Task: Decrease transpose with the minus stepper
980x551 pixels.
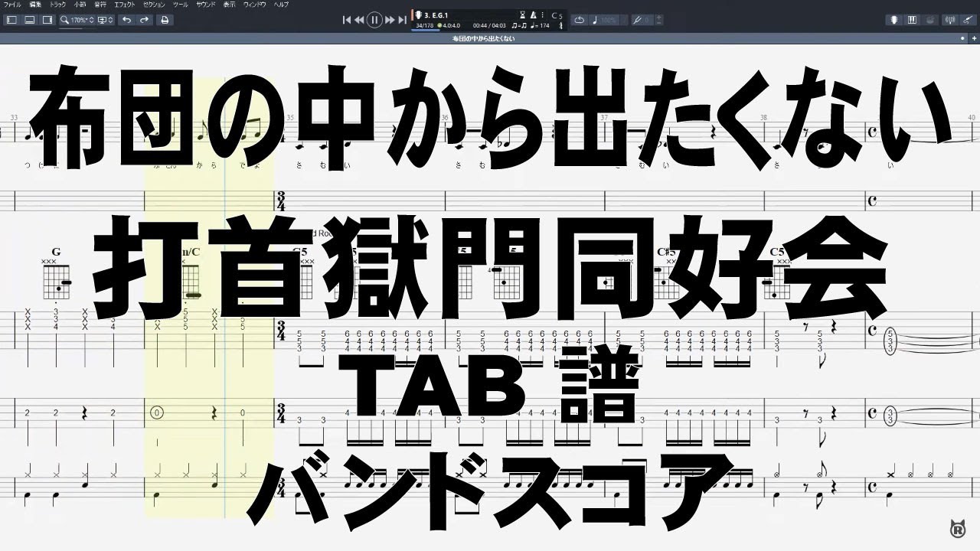Action: point(660,23)
